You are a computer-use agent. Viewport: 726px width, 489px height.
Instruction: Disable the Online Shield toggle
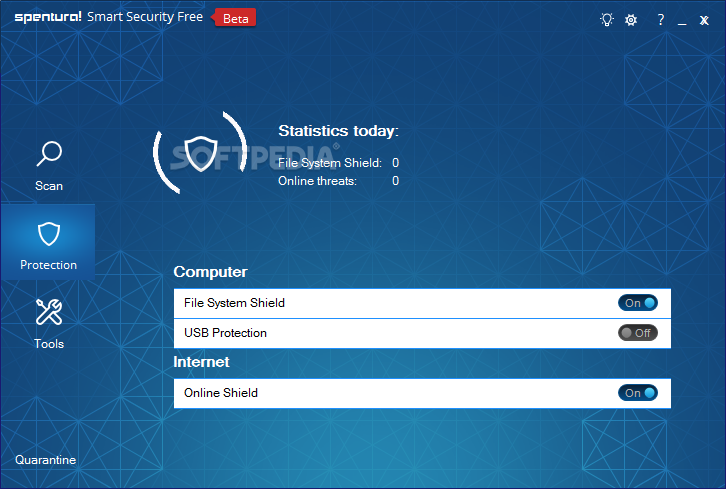[638, 393]
